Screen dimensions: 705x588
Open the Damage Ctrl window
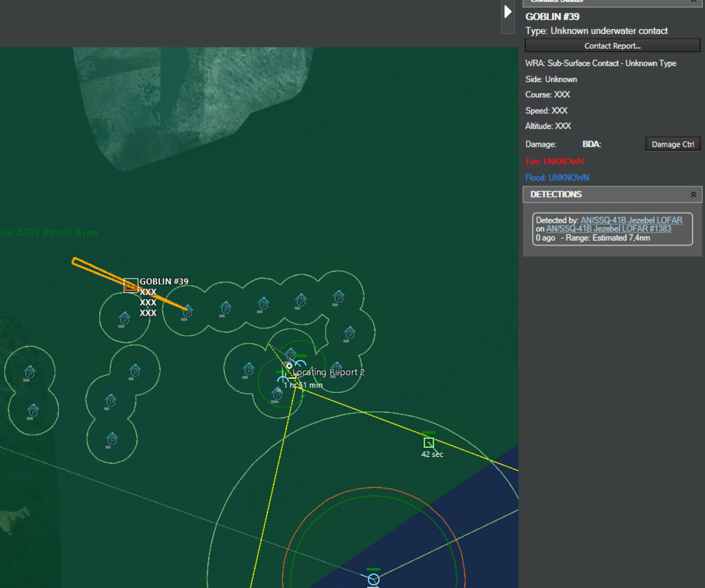672,144
